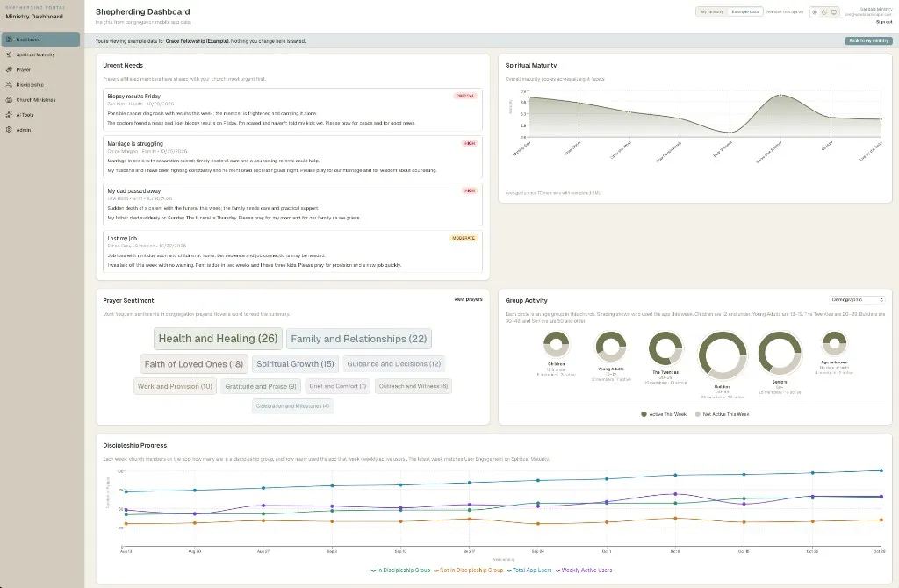Open the Marriage is struggling prayer card

[x=293, y=157]
